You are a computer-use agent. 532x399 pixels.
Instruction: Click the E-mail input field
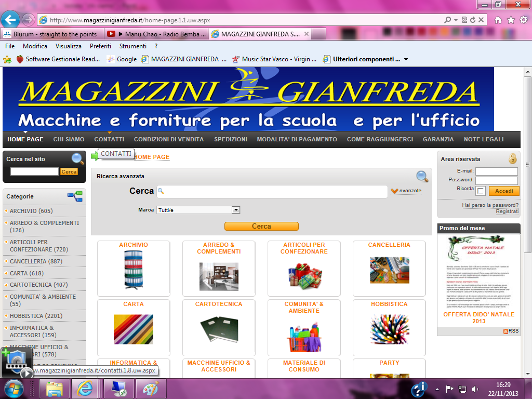497,171
